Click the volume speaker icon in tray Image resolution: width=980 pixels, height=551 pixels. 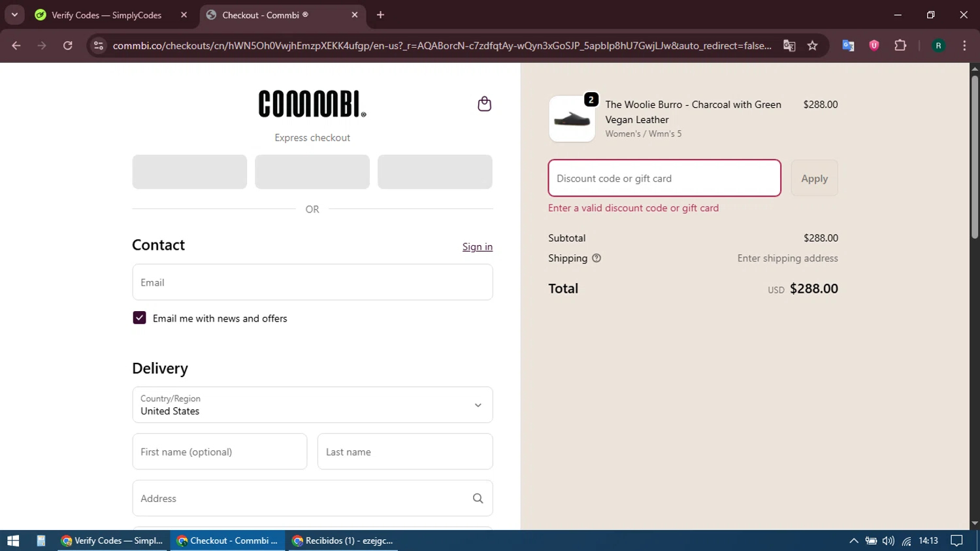coord(888,541)
